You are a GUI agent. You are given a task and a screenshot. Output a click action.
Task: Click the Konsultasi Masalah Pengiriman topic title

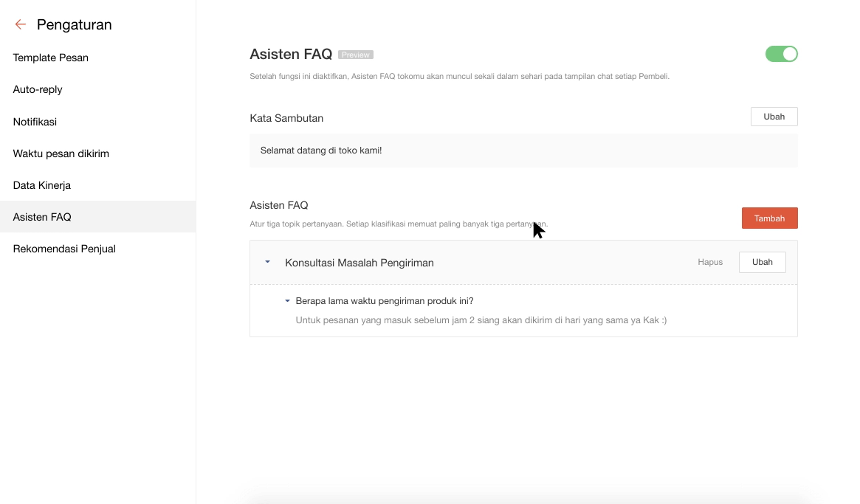360,263
